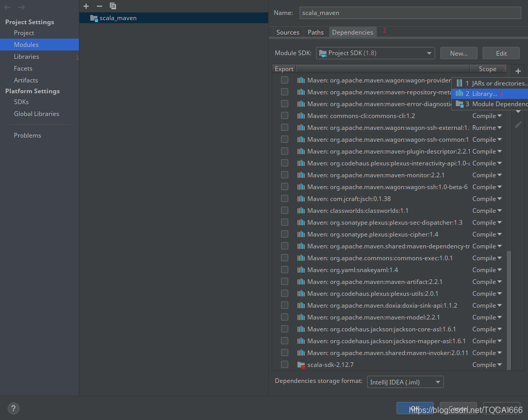Click the forward navigation arrow

[21, 7]
